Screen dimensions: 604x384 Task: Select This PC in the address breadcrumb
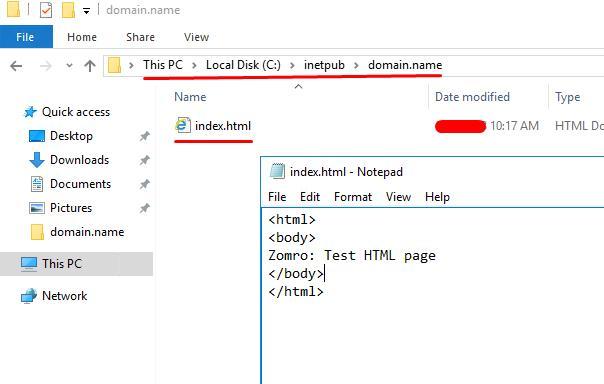click(x=163, y=65)
